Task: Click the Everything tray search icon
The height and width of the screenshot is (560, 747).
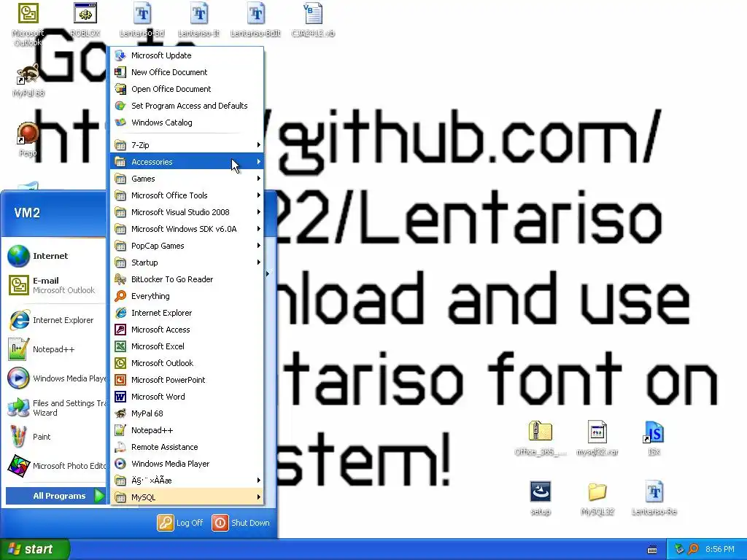Action: tap(693, 549)
